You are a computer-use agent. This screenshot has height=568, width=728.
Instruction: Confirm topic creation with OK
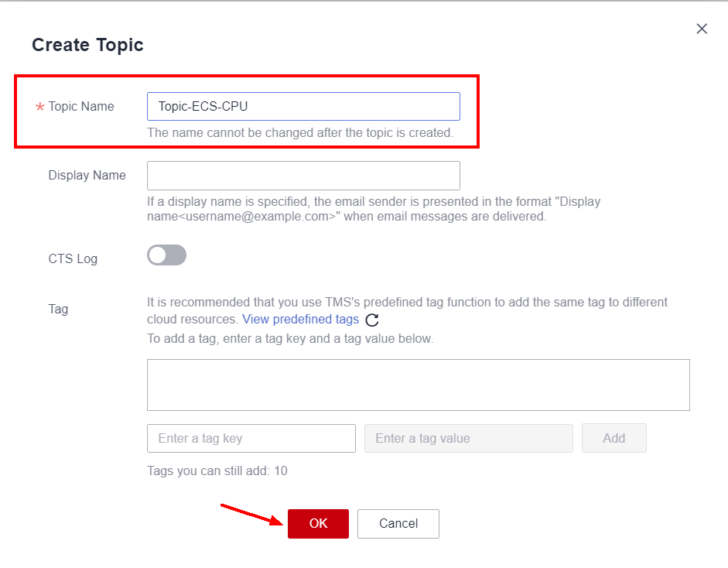[x=318, y=524]
